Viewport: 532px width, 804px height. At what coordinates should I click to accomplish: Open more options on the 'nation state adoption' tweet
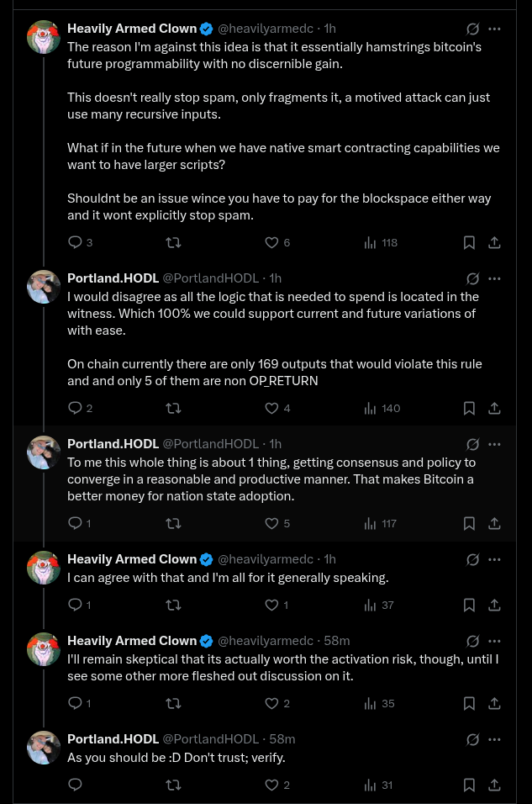coord(495,444)
